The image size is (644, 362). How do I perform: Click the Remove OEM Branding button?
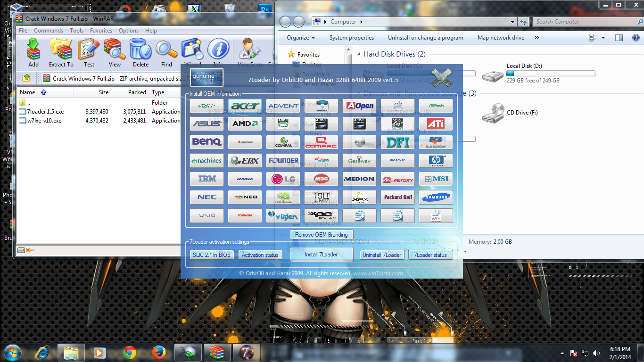coord(322,234)
